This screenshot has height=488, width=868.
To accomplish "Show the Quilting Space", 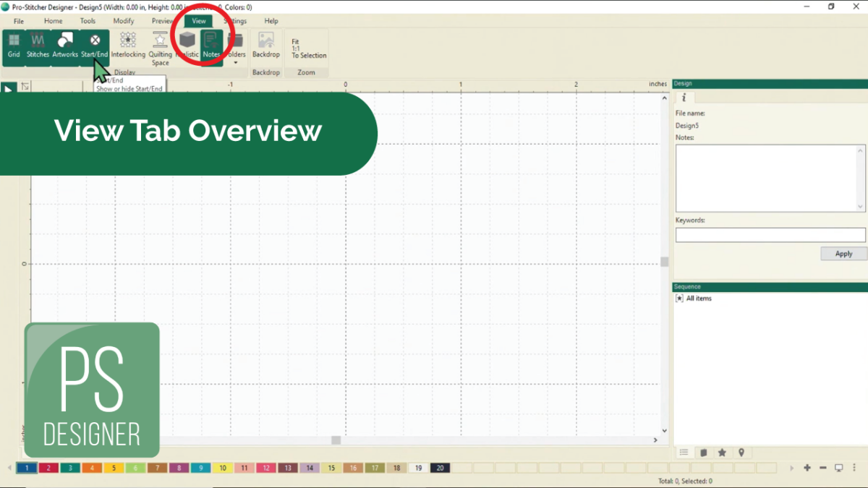I will pos(160,48).
